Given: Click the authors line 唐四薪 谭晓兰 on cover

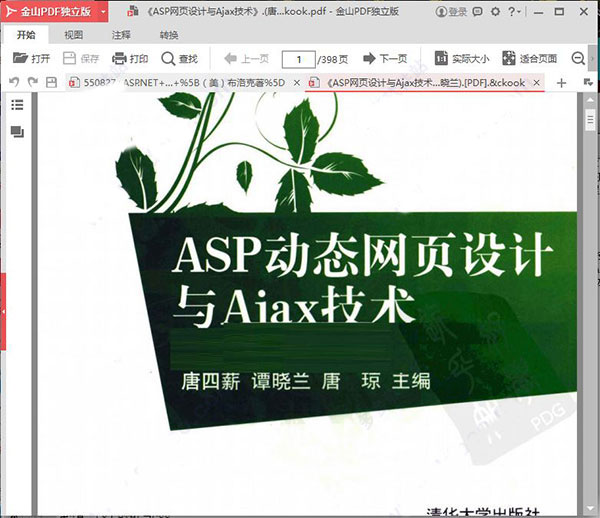Looking at the screenshot, I should tap(305, 381).
